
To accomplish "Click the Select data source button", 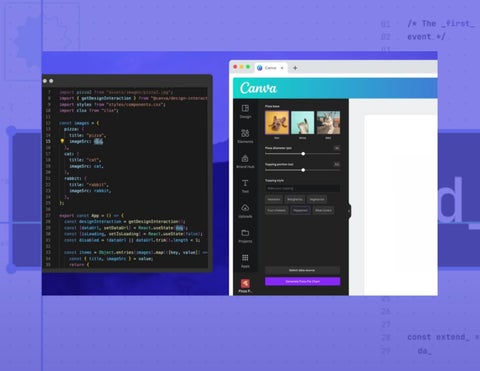I will [x=303, y=270].
